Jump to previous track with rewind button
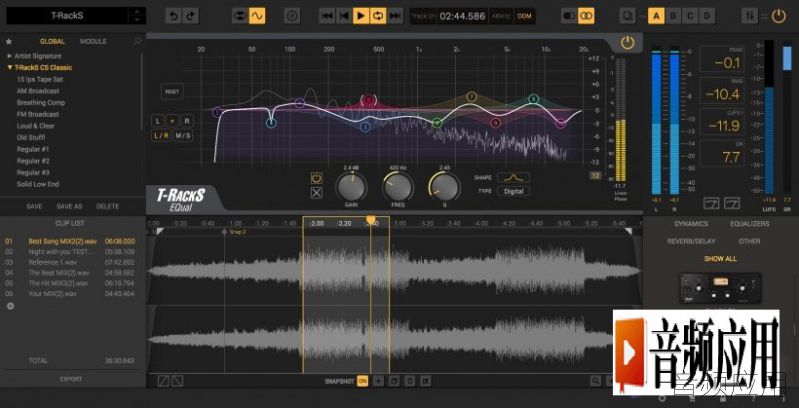The width and height of the screenshot is (799, 408). tap(327, 16)
